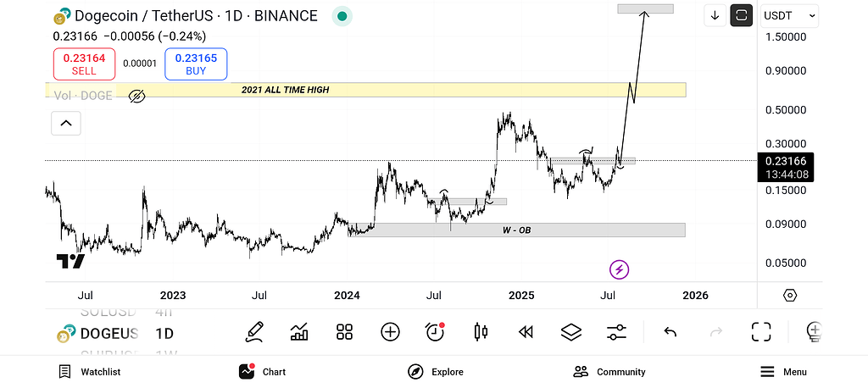Screen dimensions: 868x388
Task: Tap the Dogecoin symbol logo in the header
Action: click(x=62, y=16)
